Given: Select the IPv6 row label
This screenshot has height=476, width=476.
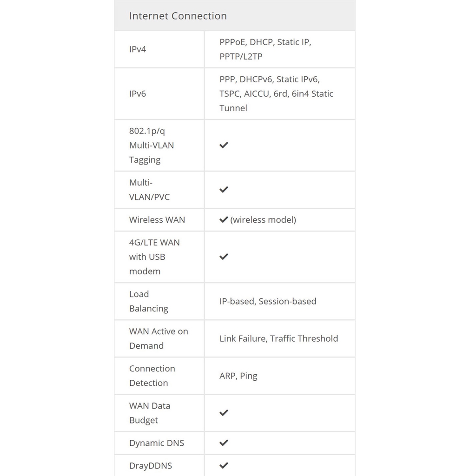Looking at the screenshot, I should point(138,94).
